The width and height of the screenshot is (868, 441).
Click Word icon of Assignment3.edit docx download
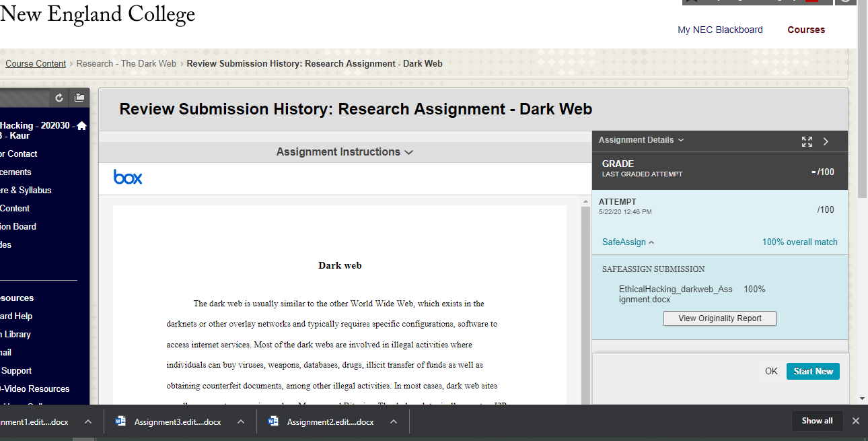click(121, 421)
